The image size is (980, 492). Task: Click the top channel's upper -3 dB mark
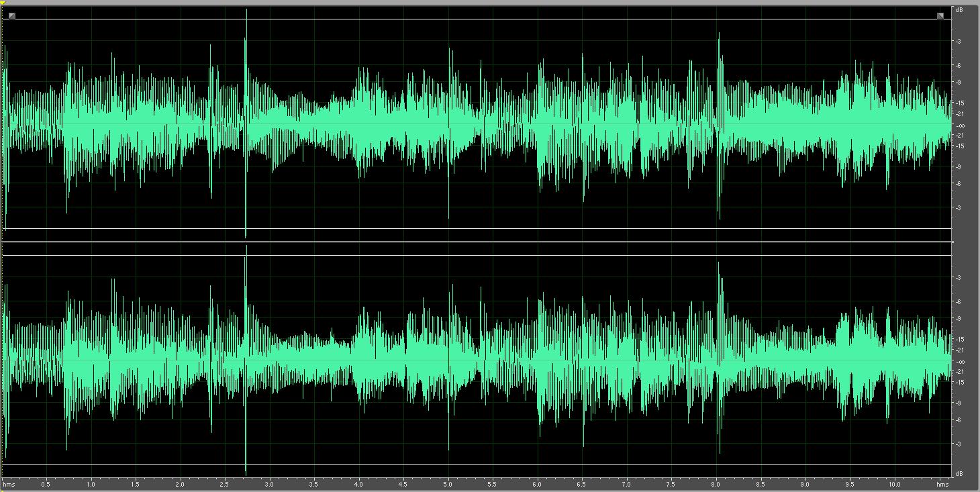pyautogui.click(x=958, y=42)
